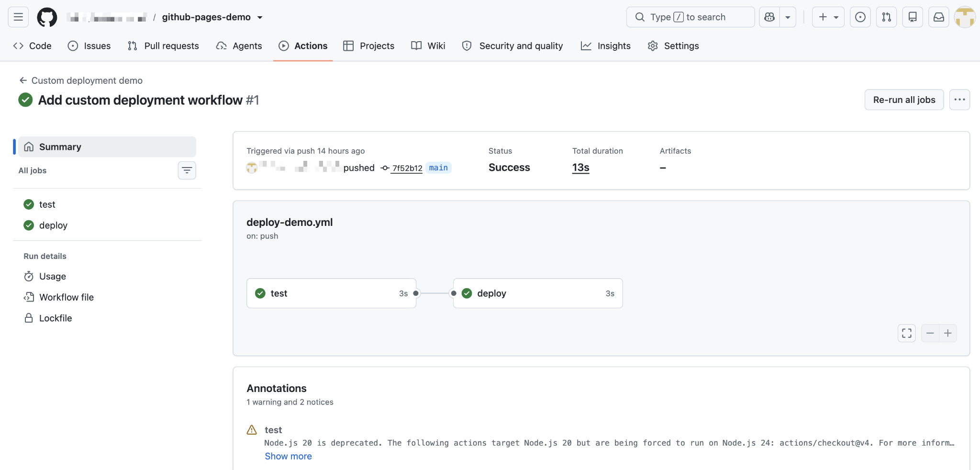
Task: Select Summary in the sidebar
Action: [x=107, y=147]
